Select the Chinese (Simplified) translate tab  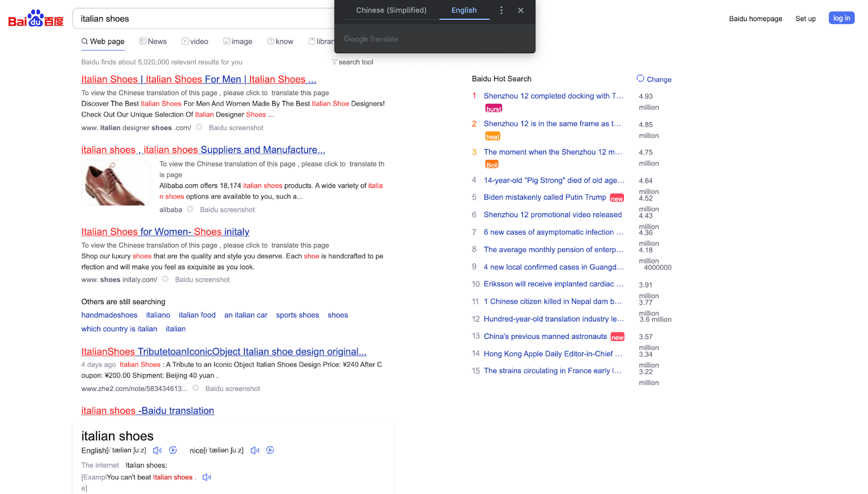[x=391, y=10]
